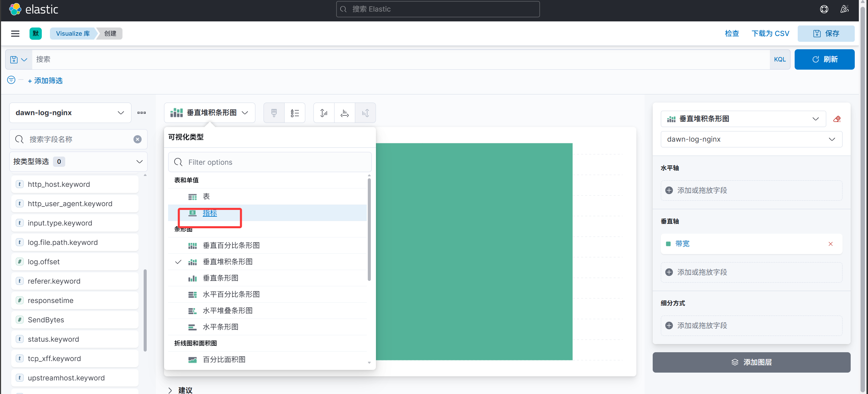Expand the 建议 suggestions section

coord(180,390)
